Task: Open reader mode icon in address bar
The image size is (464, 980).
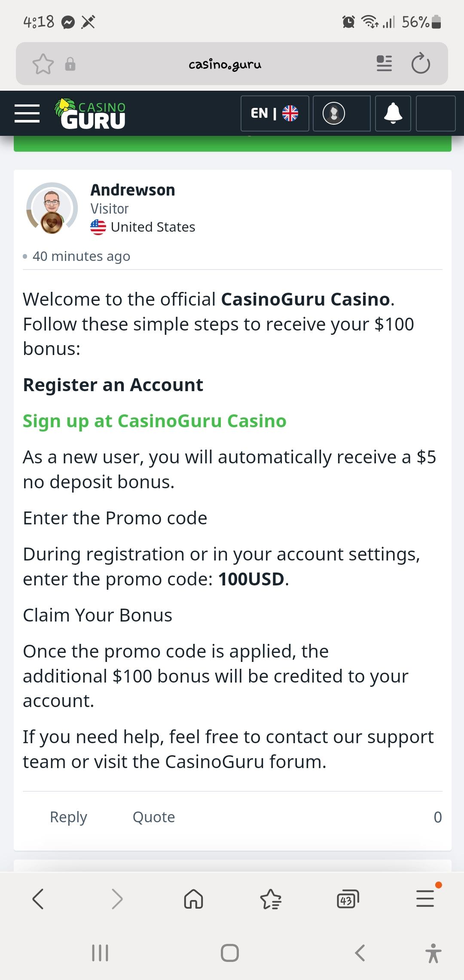Action: [x=384, y=64]
